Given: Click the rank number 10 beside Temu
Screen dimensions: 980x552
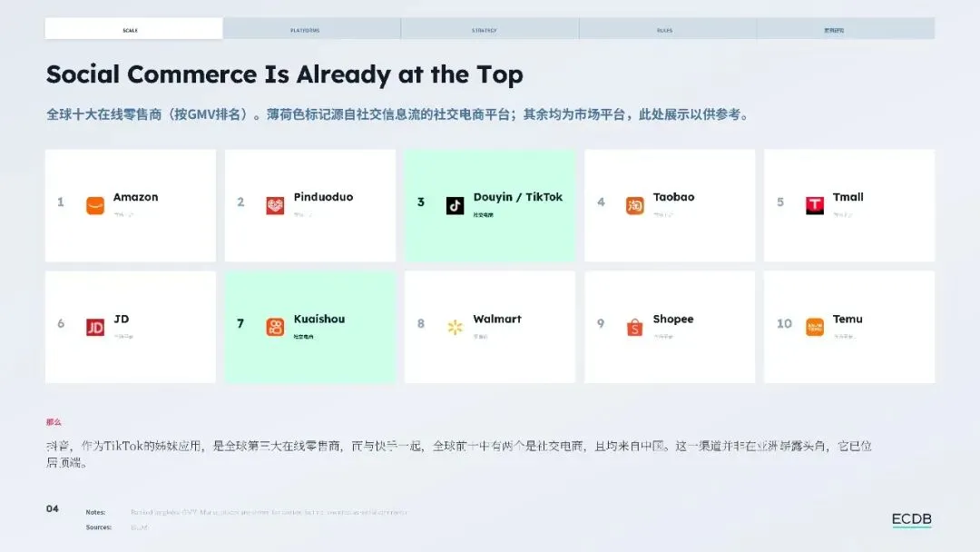Looking at the screenshot, I should (784, 324).
